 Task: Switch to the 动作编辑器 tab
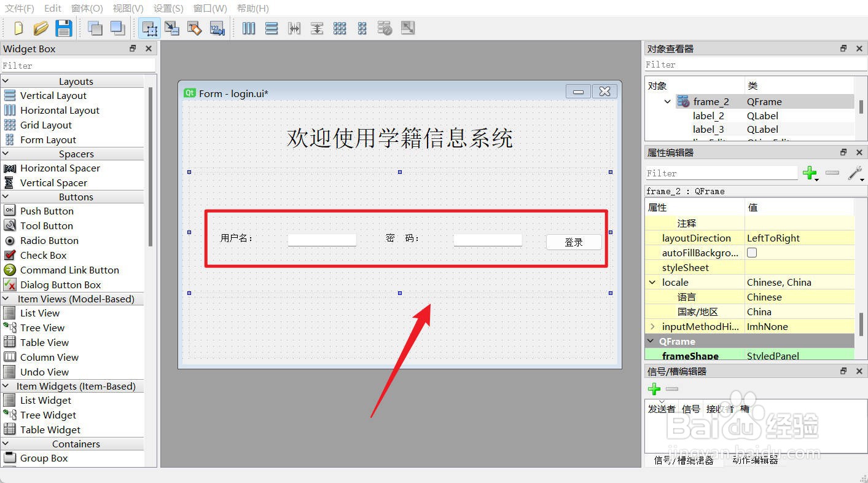[x=754, y=460]
